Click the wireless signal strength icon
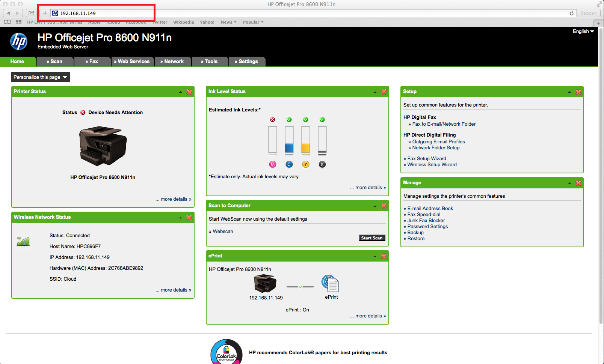The width and height of the screenshot is (604, 364). coord(23,241)
